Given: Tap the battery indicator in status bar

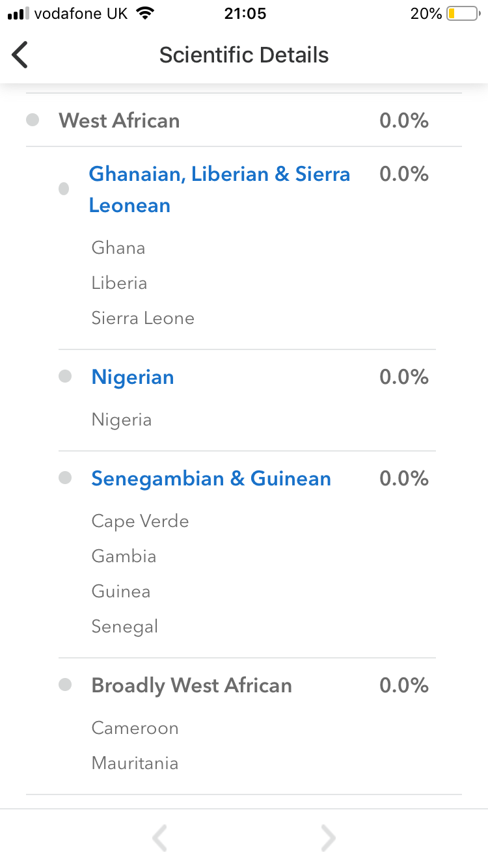Looking at the screenshot, I should tap(462, 14).
